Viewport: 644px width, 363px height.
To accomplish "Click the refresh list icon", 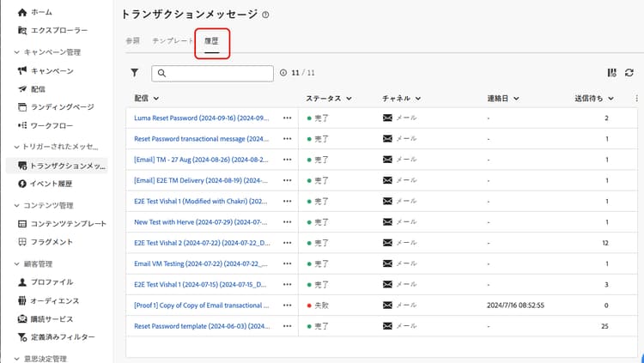I will 629,73.
